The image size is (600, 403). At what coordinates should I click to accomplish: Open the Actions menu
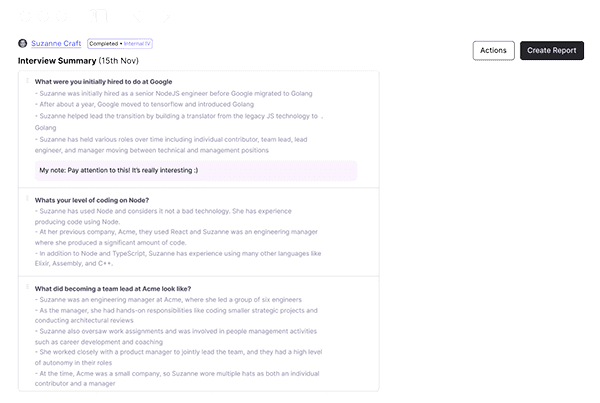click(x=494, y=50)
